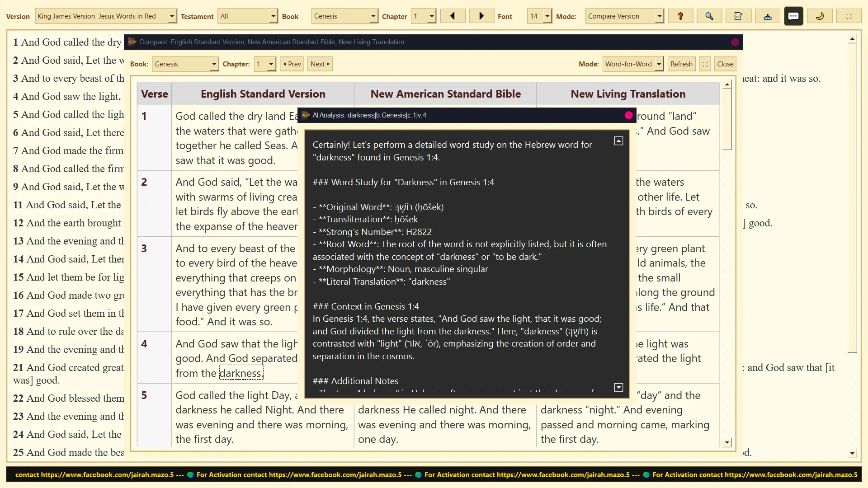Open the search magnifier tool
The height and width of the screenshot is (488, 868).
709,16
